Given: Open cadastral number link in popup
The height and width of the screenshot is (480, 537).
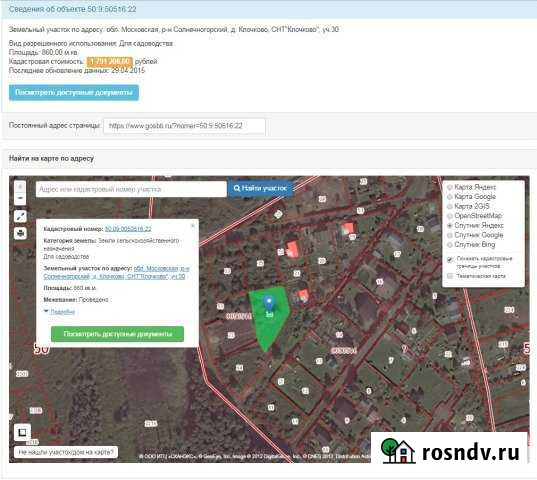Looking at the screenshot, I should tap(128, 229).
